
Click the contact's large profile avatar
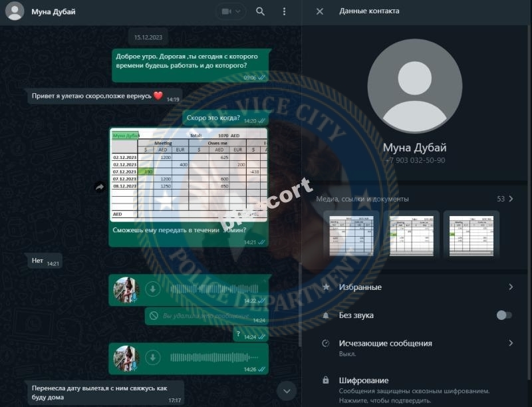pyautogui.click(x=414, y=86)
